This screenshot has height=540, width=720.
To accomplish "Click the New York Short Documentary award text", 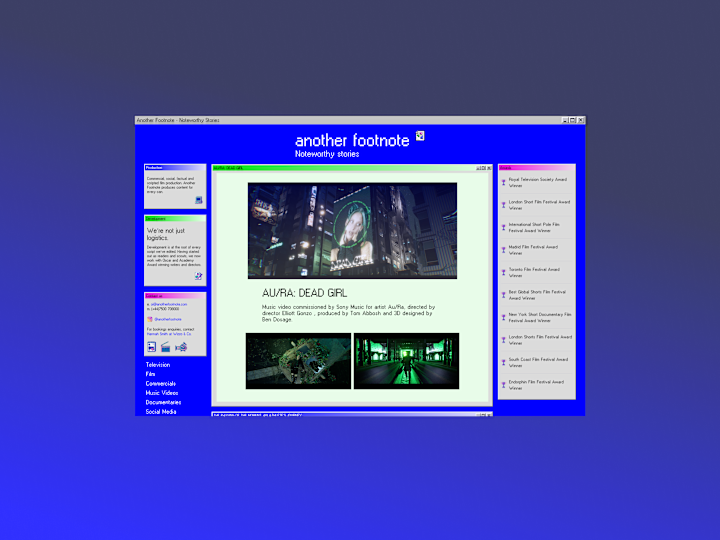I will pyautogui.click(x=540, y=318).
